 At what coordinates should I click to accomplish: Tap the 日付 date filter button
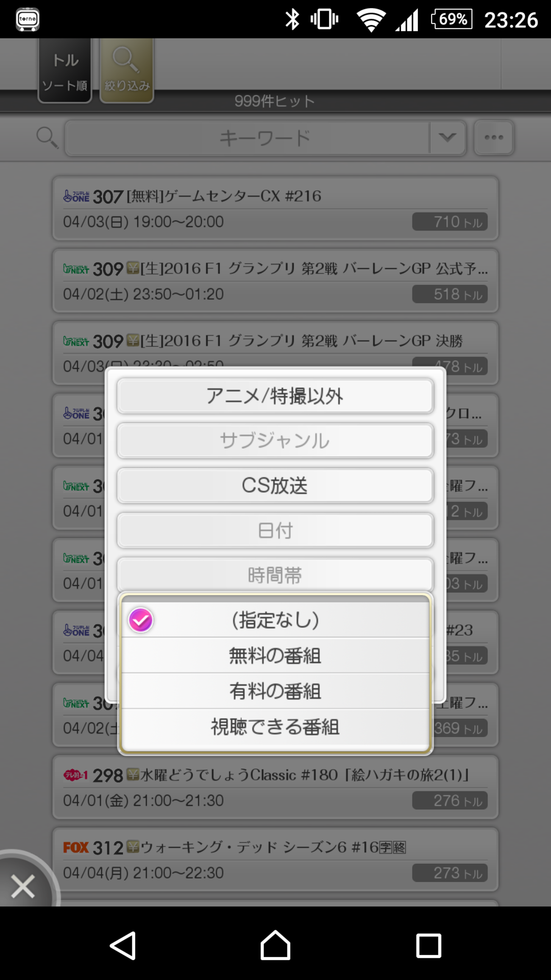click(x=275, y=530)
